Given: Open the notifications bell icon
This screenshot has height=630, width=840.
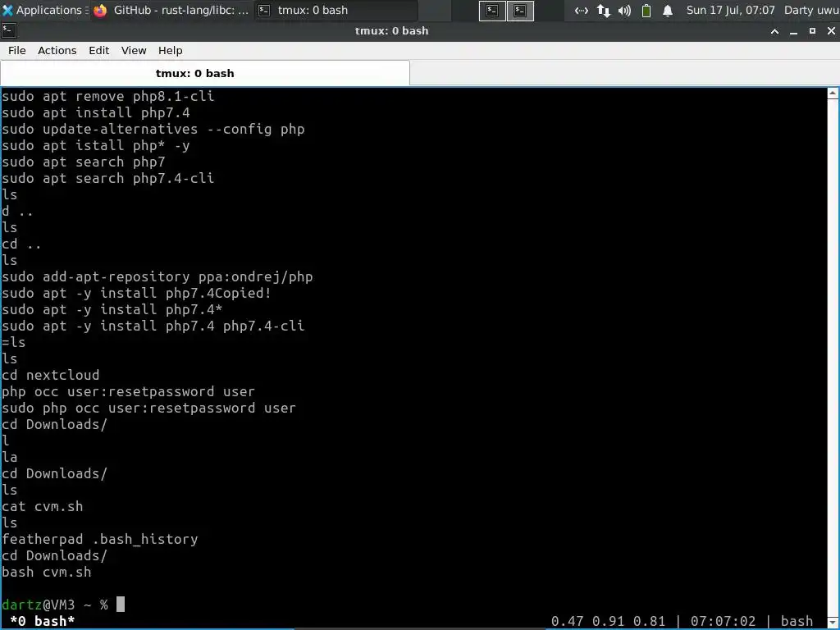Looking at the screenshot, I should pos(668,11).
